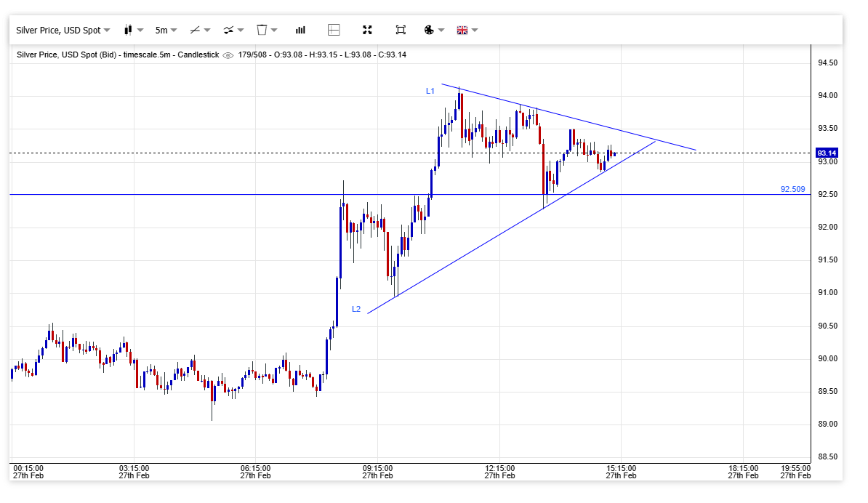868x503 pixels.
Task: Open the candlestick chart type selector
Action: point(133,30)
